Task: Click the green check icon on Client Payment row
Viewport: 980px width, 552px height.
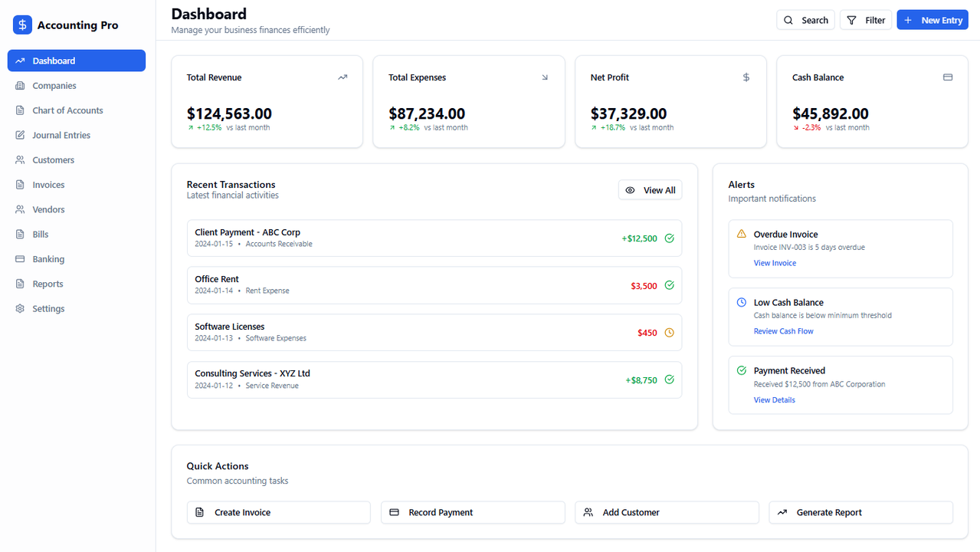Action: click(x=669, y=238)
